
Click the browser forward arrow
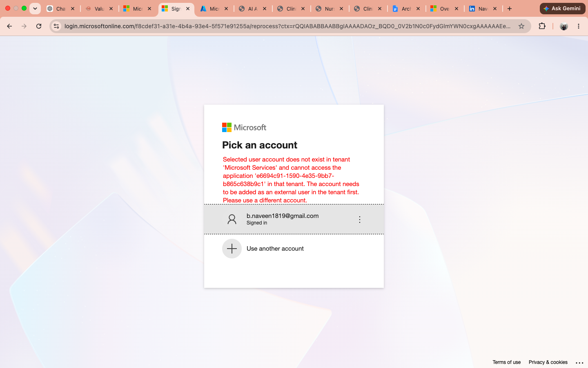point(24,26)
